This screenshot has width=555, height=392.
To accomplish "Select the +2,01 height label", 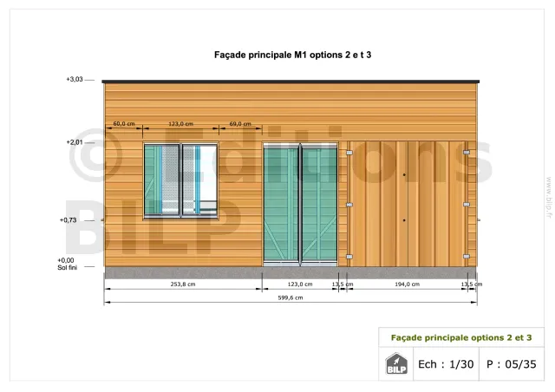I will pos(74,141).
